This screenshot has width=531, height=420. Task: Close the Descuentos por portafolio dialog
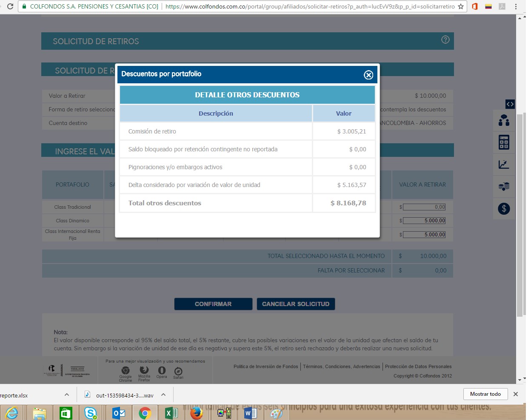(368, 75)
